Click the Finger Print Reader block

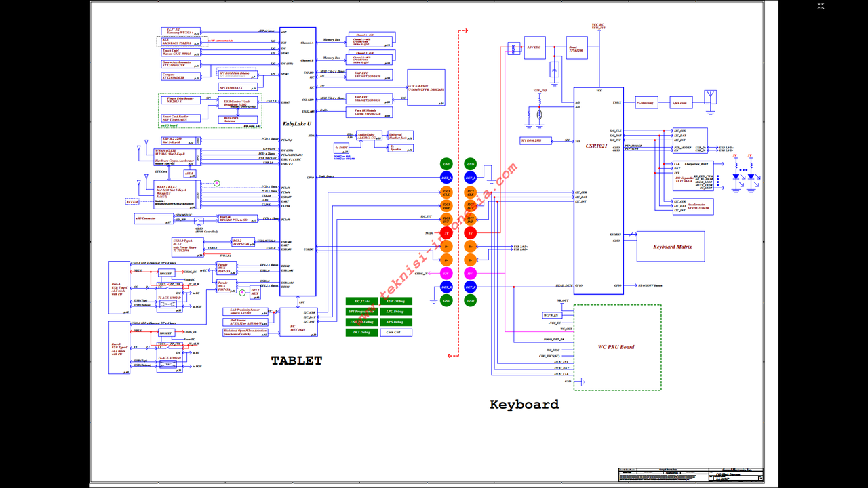tap(180, 100)
